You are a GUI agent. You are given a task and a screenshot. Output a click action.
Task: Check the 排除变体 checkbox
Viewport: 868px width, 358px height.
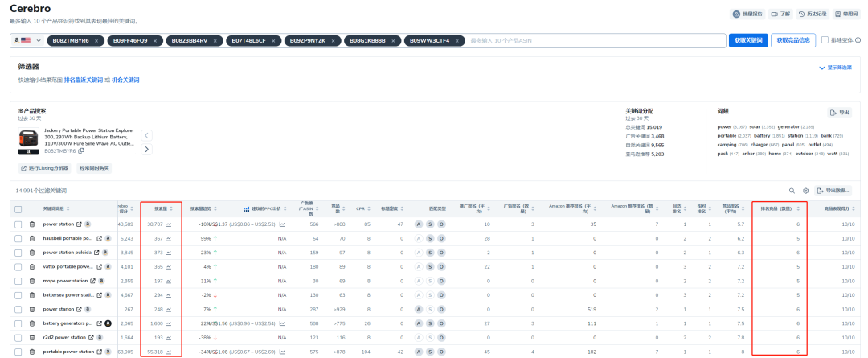pyautogui.click(x=825, y=40)
